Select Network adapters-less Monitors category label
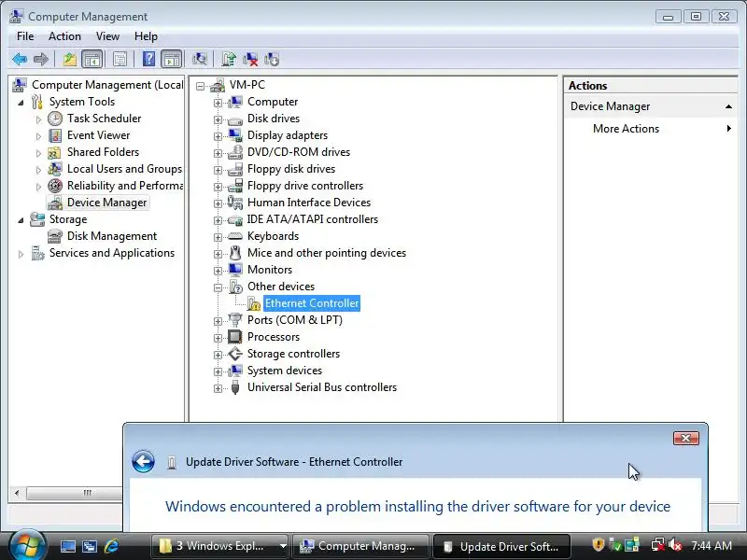The width and height of the screenshot is (747, 560). [x=270, y=270]
